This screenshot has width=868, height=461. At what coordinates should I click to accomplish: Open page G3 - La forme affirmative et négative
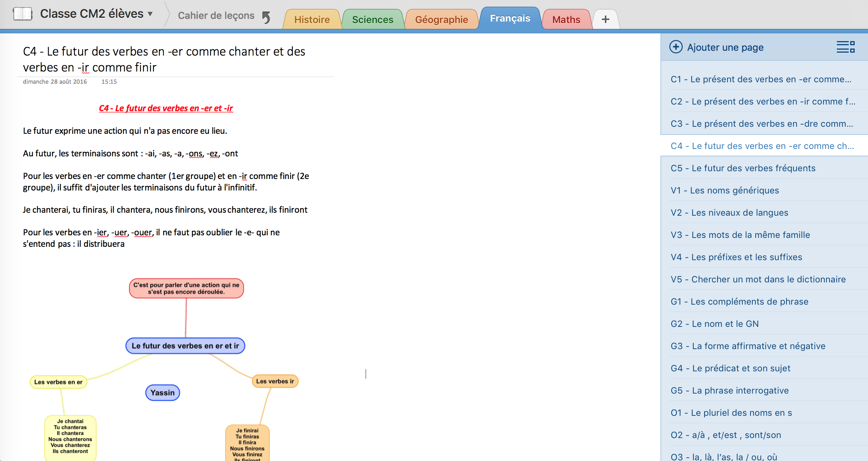point(748,346)
